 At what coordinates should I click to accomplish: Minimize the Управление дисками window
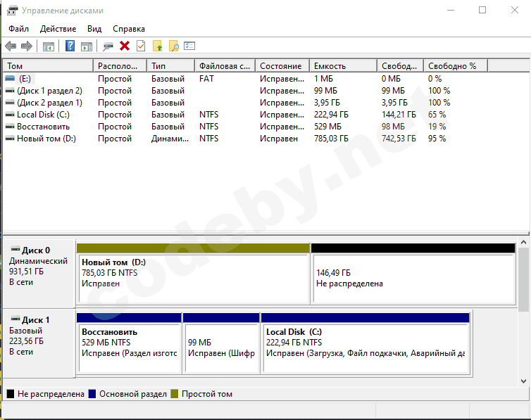[451, 10]
